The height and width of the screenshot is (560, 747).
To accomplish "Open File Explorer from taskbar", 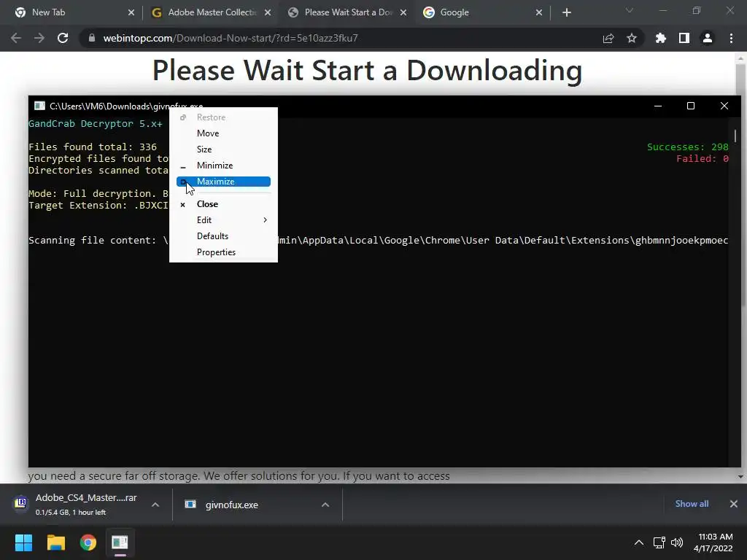I will (55, 542).
